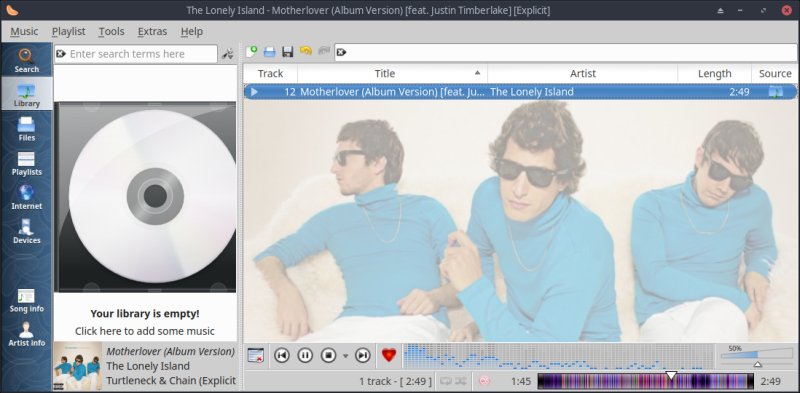This screenshot has height=393, width=800.
Task: Redo the playlist change
Action: [x=324, y=51]
